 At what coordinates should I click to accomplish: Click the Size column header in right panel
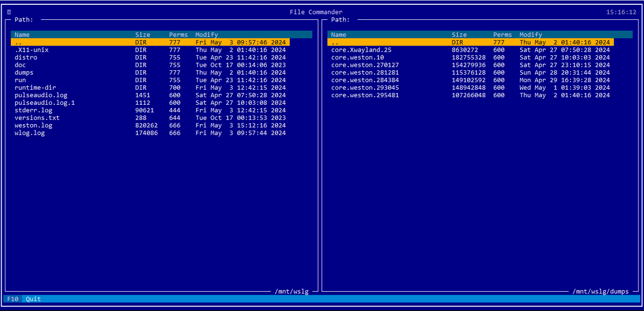pyautogui.click(x=459, y=35)
